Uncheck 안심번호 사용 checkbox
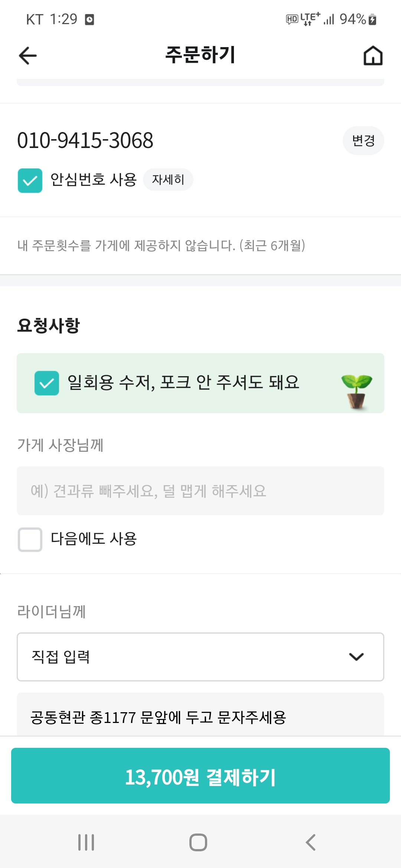 [x=30, y=181]
